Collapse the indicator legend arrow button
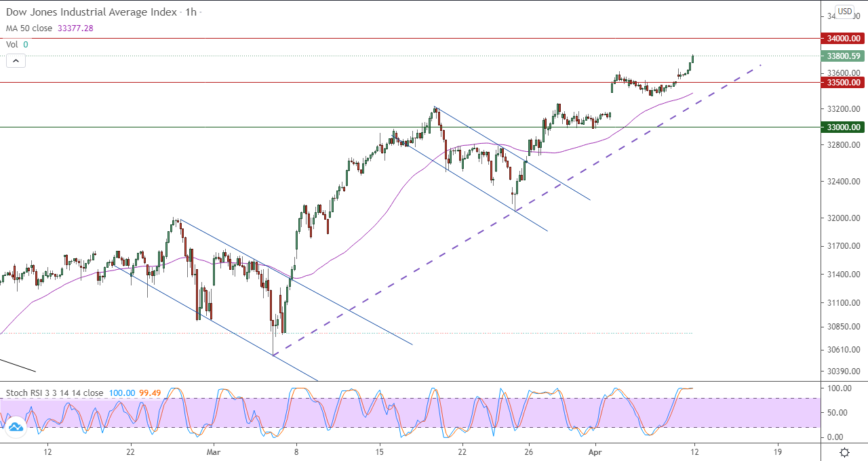 (16, 61)
